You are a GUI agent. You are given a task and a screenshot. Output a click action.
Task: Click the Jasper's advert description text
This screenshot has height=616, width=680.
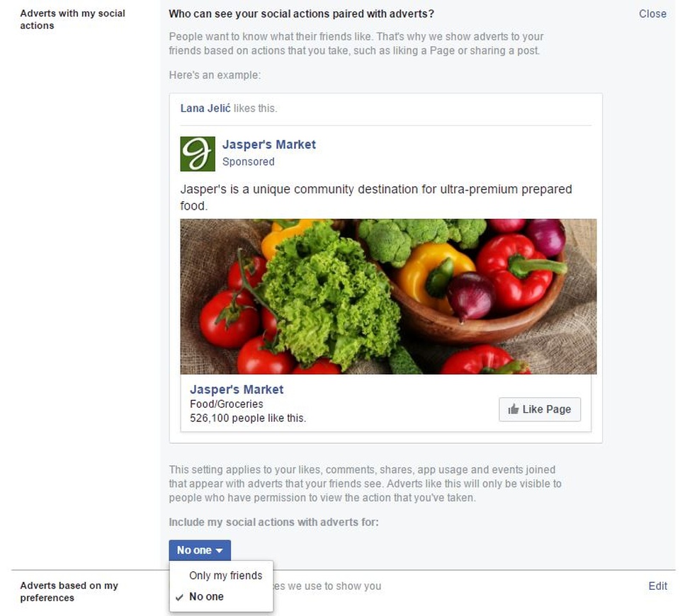point(376,198)
